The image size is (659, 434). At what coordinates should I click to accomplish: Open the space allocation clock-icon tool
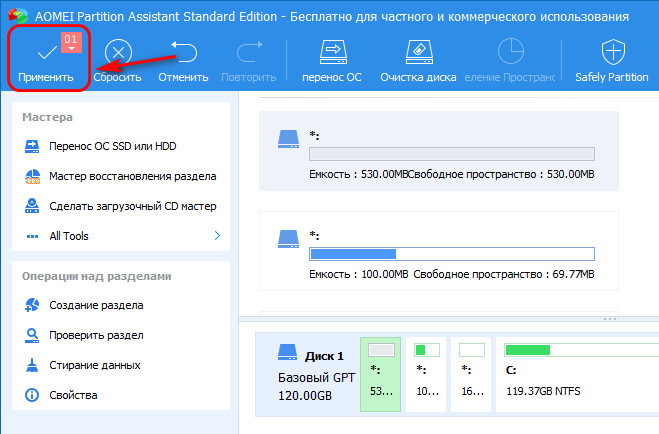(x=510, y=61)
